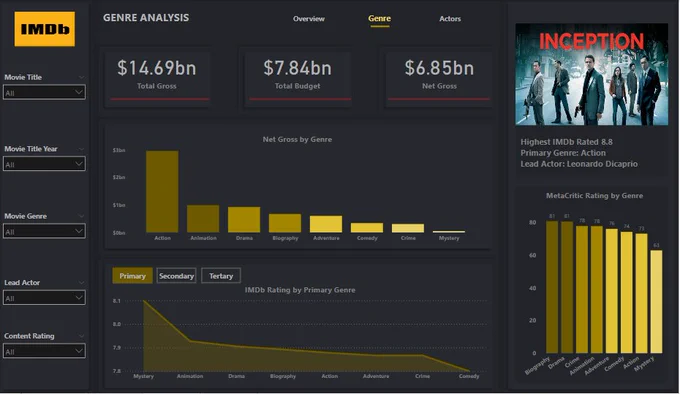Viewport: 680px width, 394px height.
Task: Select the Action bar in MetaCritic chart
Action: click(x=641, y=293)
